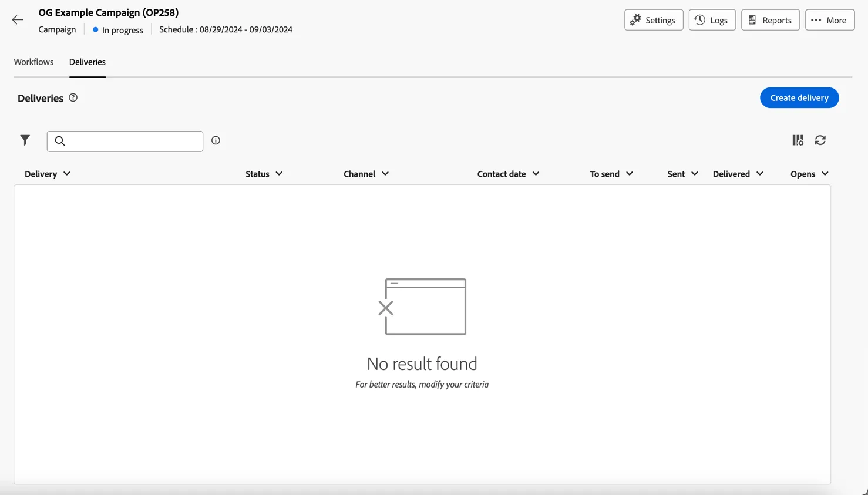Click 'For better results, modify your criteria' text
This screenshot has width=868, height=495.
422,385
